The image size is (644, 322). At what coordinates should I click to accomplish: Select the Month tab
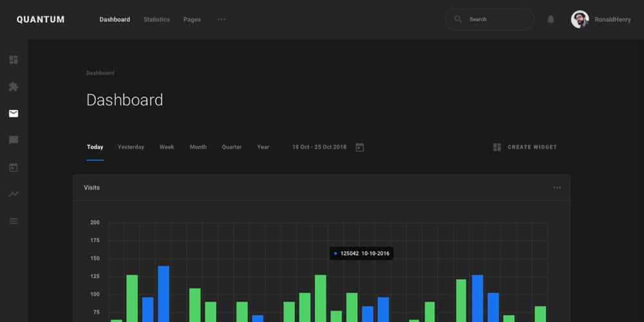tap(198, 147)
